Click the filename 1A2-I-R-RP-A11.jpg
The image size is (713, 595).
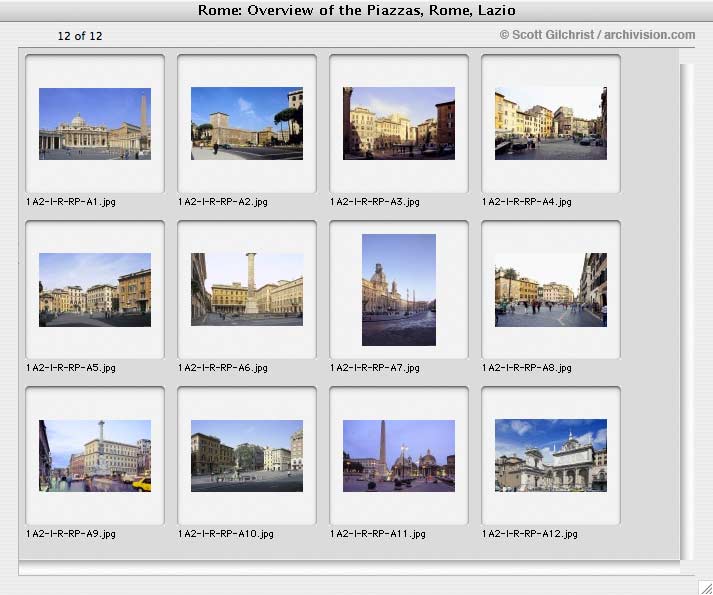pos(378,534)
